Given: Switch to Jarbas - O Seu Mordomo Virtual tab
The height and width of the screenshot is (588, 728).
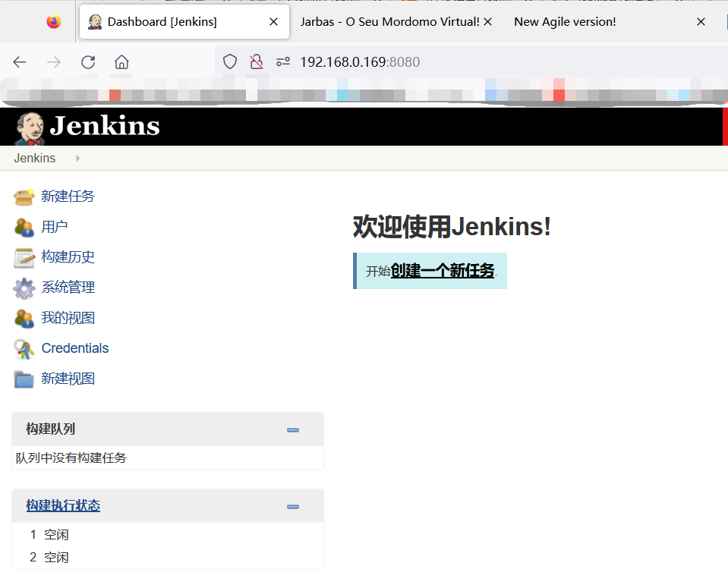Looking at the screenshot, I should click(389, 22).
